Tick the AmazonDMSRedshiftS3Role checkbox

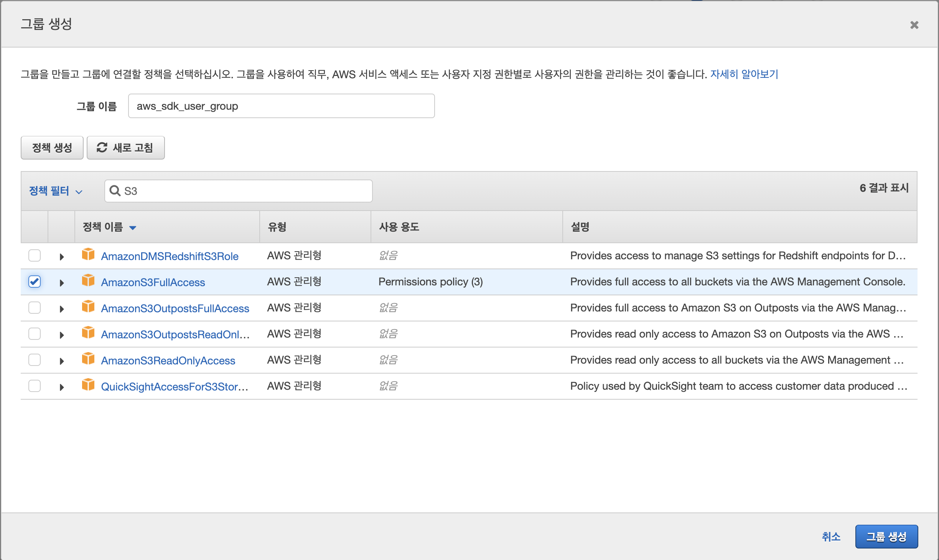click(35, 256)
